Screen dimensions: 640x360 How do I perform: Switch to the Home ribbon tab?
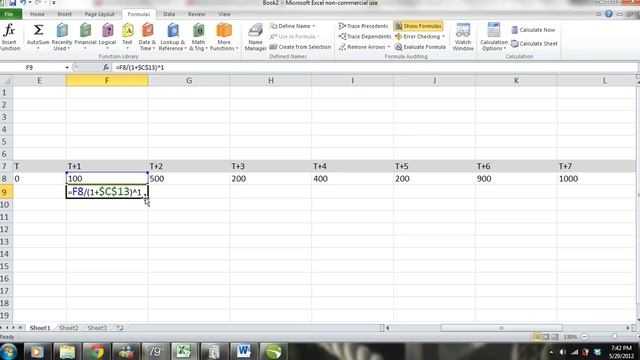coord(37,14)
